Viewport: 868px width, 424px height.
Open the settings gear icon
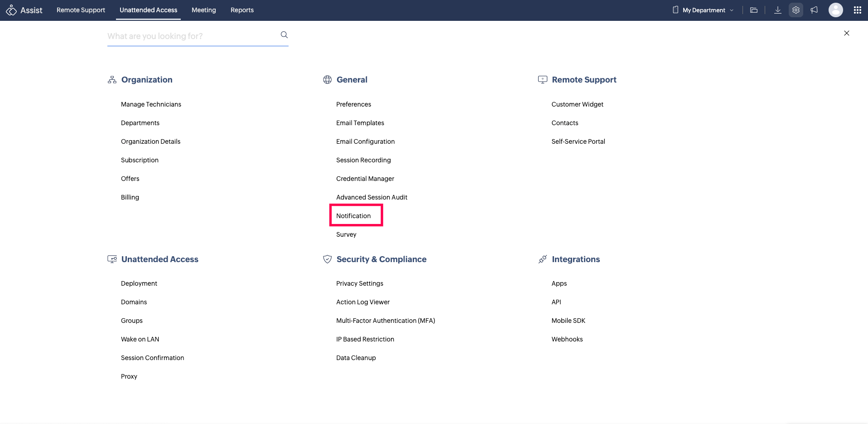tap(796, 10)
